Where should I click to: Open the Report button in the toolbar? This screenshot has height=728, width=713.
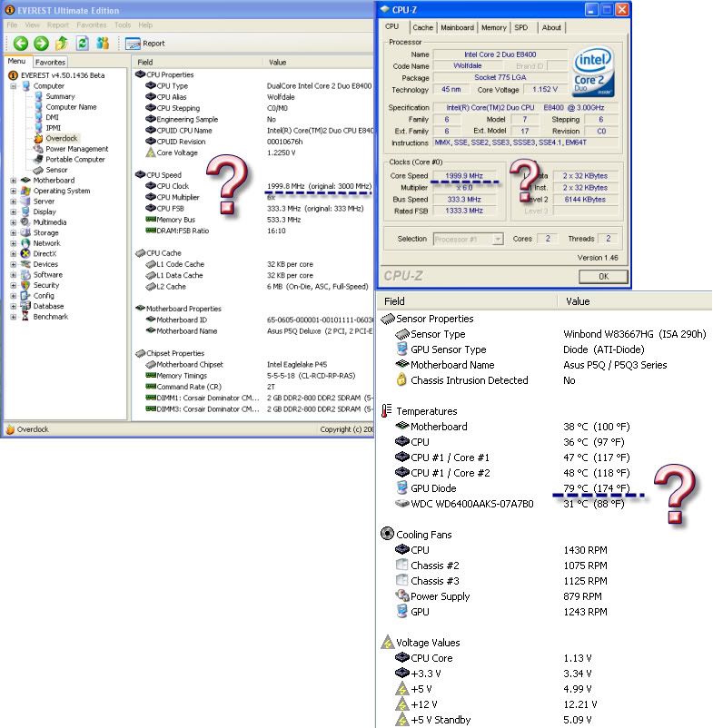click(x=145, y=44)
